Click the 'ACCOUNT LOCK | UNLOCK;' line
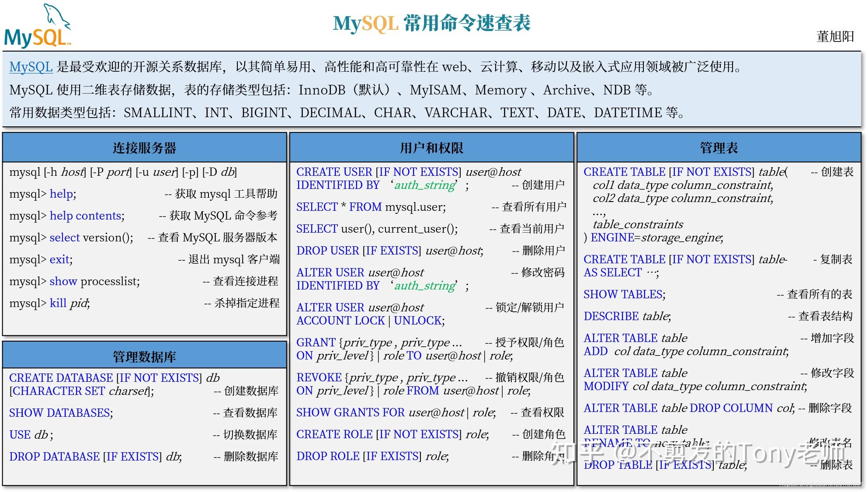This screenshot has height=492, width=868. click(x=371, y=321)
